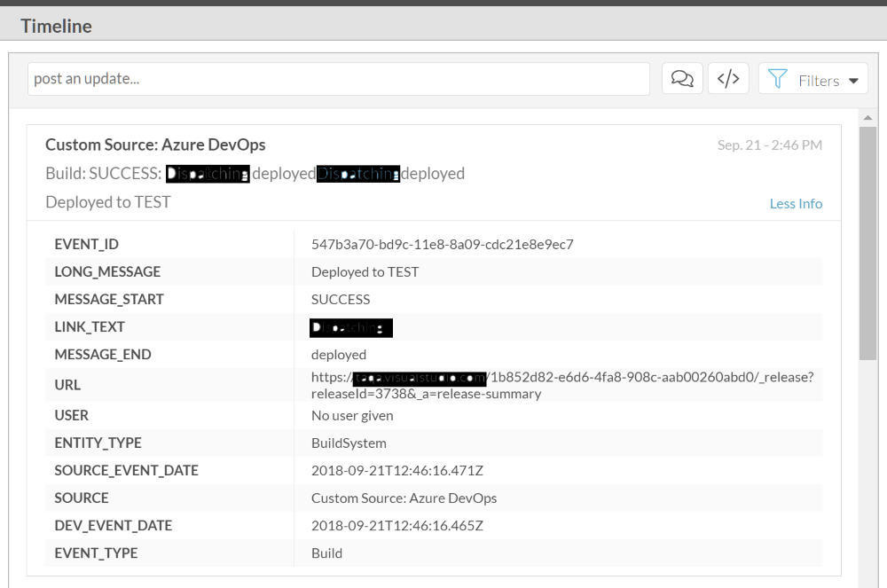Screen dimensions: 887x588
Task: Click the code snippet icon button
Action: pyautogui.click(x=728, y=79)
